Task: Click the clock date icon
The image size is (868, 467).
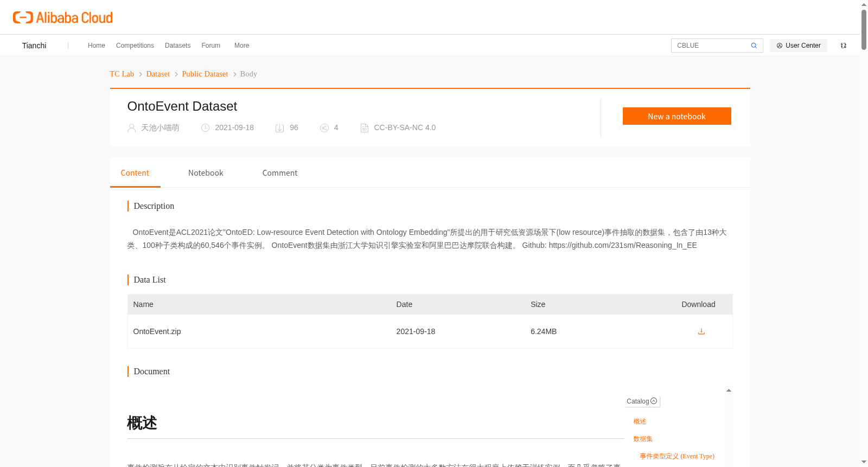Action: coord(205,128)
